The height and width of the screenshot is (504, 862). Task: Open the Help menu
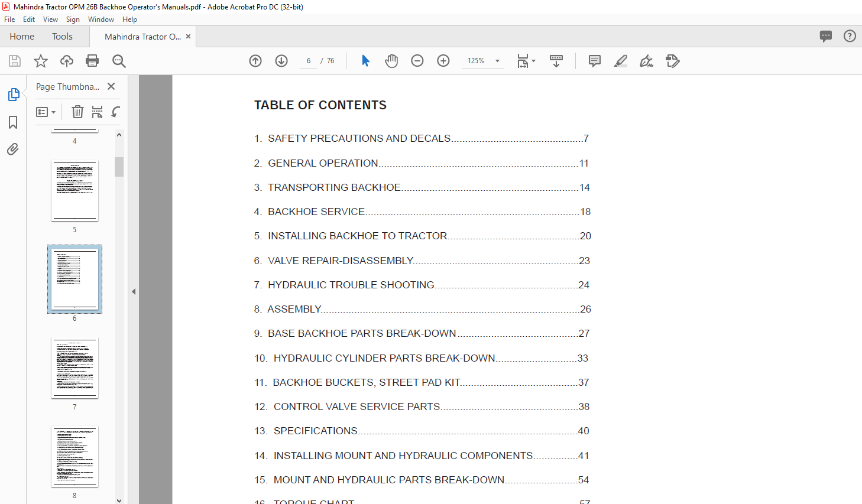(x=129, y=19)
